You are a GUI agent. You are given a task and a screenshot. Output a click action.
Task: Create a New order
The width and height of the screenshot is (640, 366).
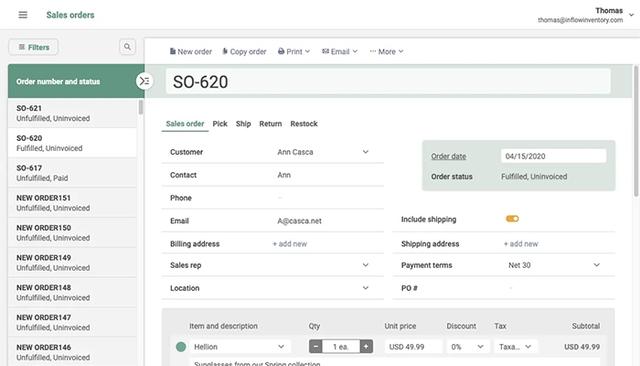[x=191, y=51]
